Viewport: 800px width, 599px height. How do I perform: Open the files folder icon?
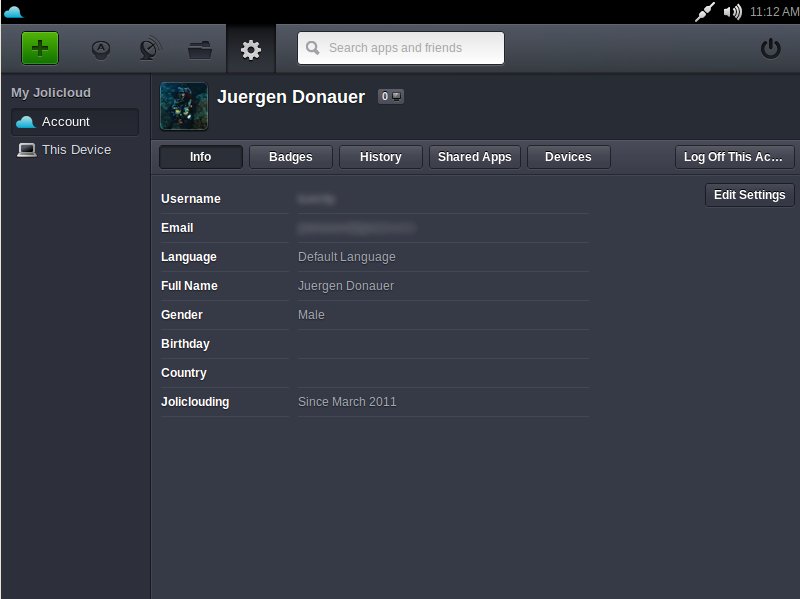pos(200,49)
